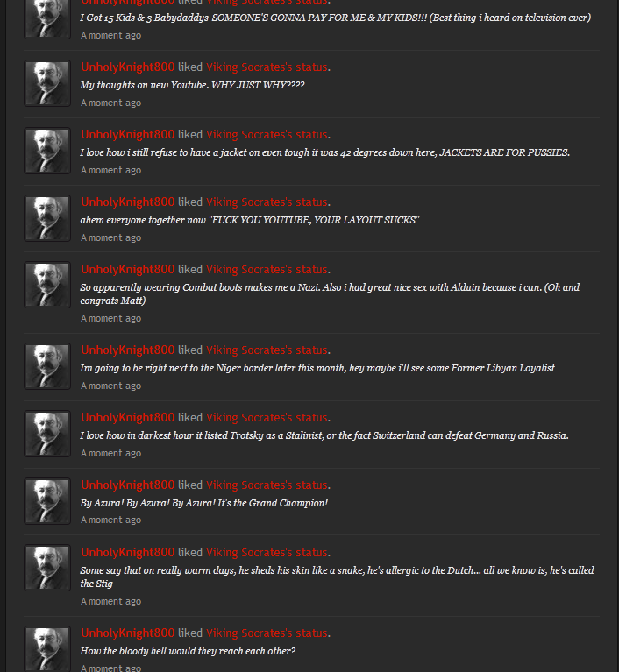Open "Viking Socrates's status" link above the Trotsky post

267,418
